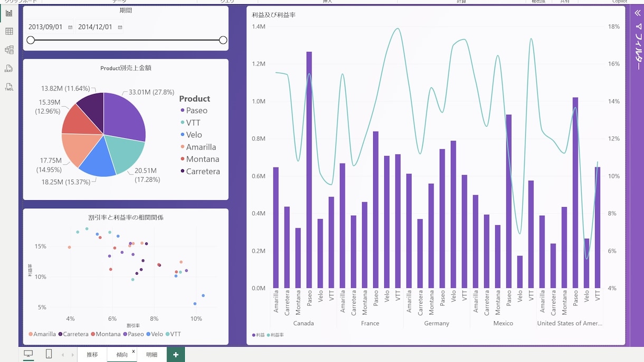Screen dimensions: 644x362
Task: Click the chart title 利益及び利益率
Action: coord(273,15)
